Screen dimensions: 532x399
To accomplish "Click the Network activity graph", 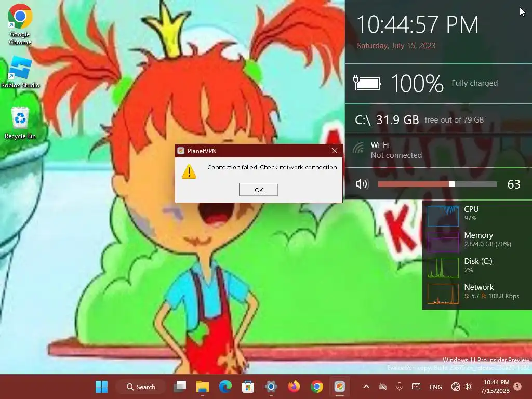I will pos(443,294).
